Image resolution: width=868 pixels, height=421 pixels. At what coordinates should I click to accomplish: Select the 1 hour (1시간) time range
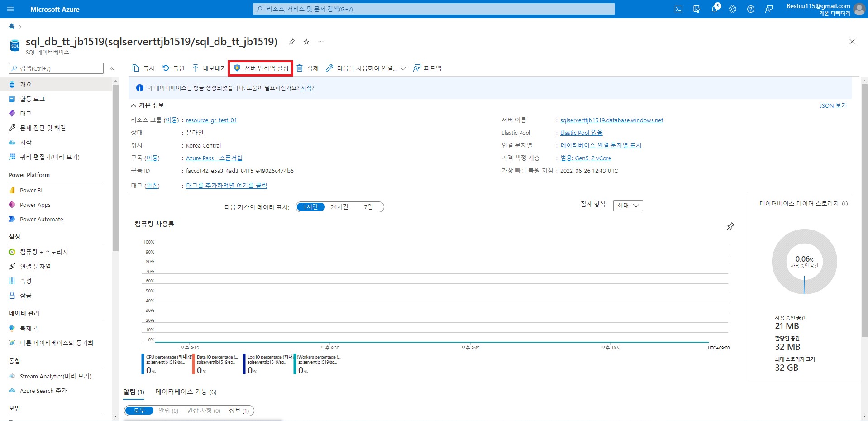tap(310, 207)
